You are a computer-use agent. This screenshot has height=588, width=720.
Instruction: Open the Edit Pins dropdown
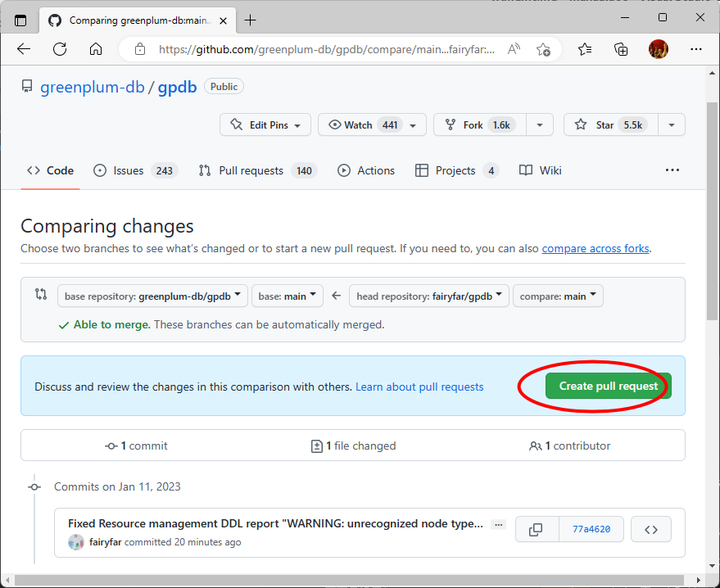[x=265, y=124]
